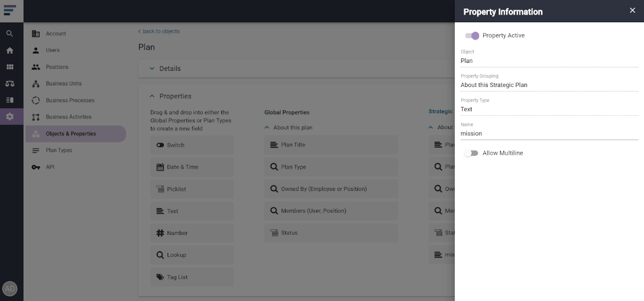The image size is (644, 301).
Task: Collapse Global Properties About this plan group
Action: [x=267, y=128]
